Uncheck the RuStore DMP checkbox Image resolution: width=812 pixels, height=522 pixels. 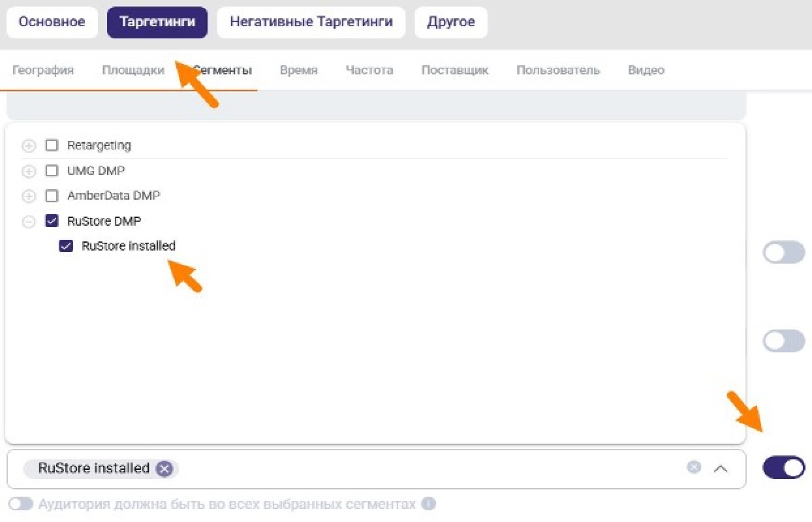coord(52,221)
